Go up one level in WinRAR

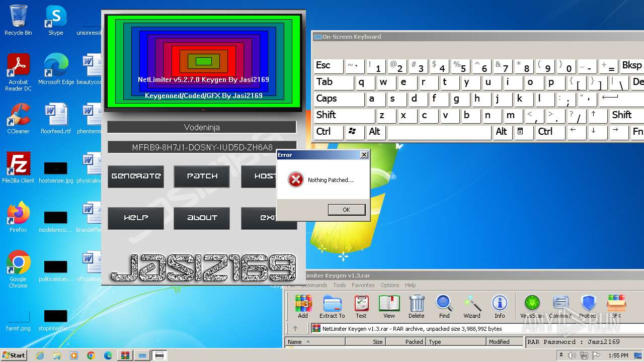coord(295,329)
